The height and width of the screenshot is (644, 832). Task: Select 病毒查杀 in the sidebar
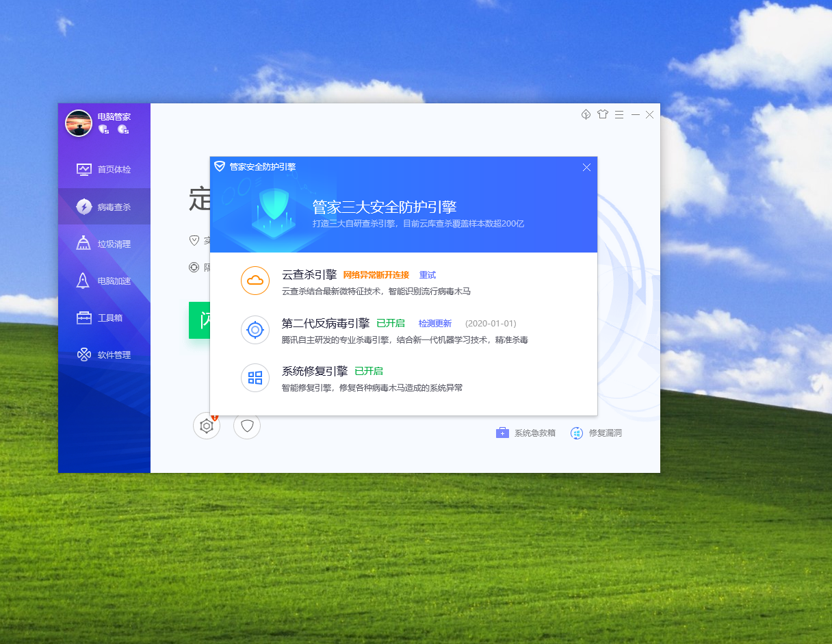point(104,207)
